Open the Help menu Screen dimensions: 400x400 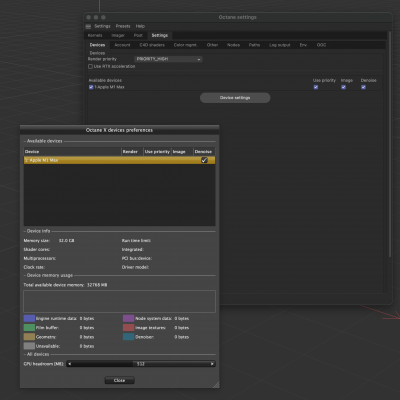click(140, 26)
